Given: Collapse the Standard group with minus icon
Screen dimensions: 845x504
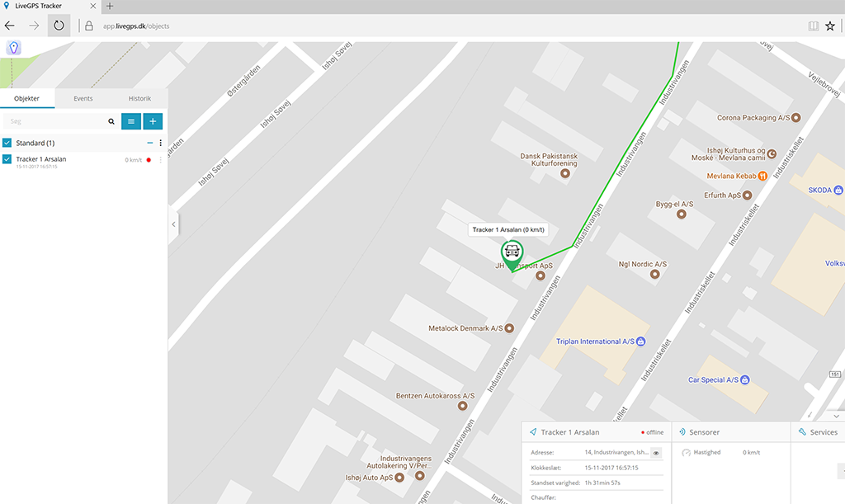Looking at the screenshot, I should click(150, 143).
